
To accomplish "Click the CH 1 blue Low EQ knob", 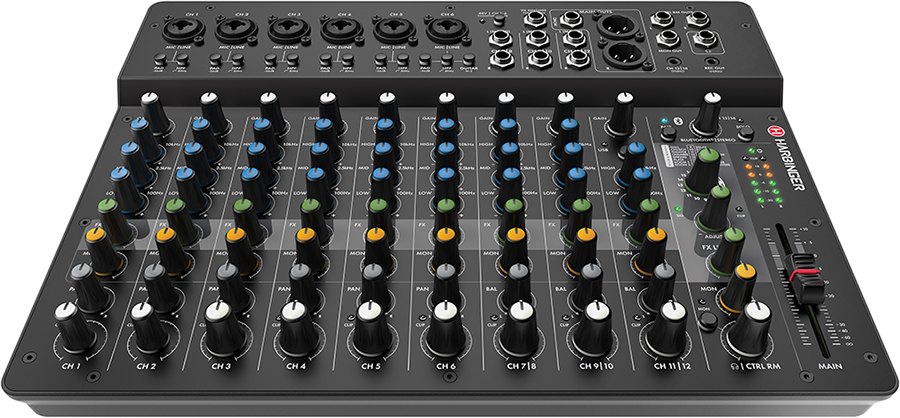I will pos(125,189).
